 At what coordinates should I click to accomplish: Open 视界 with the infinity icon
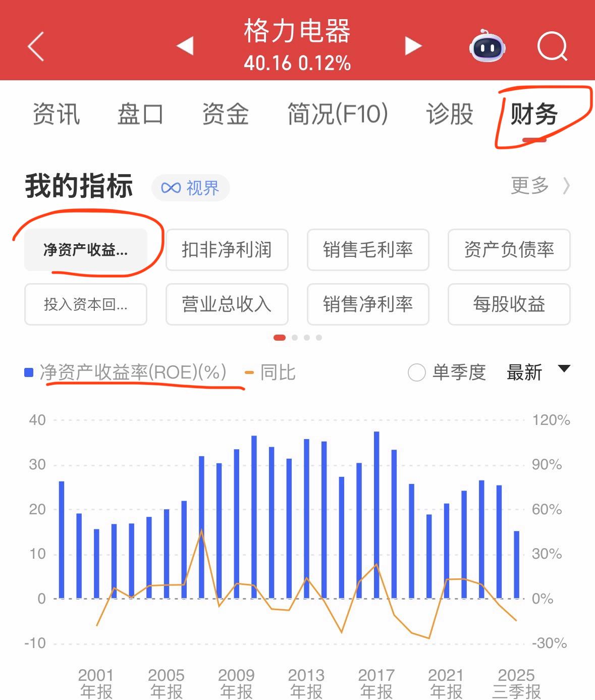point(191,187)
